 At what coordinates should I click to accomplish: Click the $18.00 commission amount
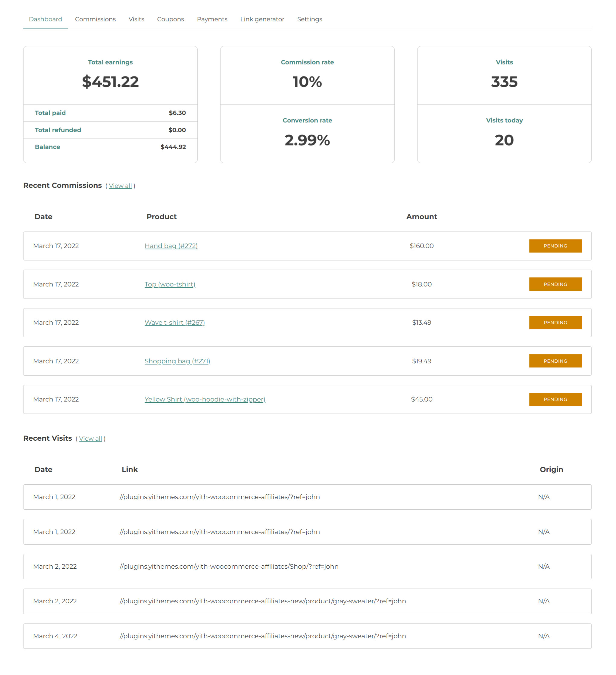click(421, 284)
